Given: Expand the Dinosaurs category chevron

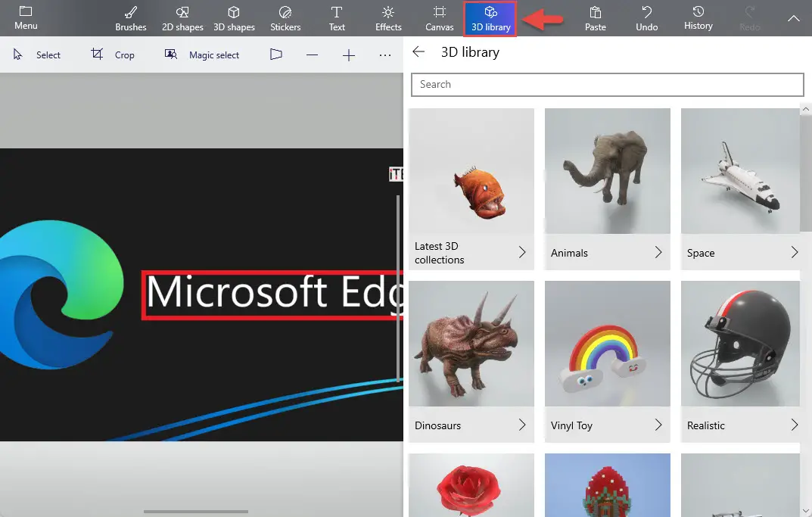Looking at the screenshot, I should (x=522, y=425).
